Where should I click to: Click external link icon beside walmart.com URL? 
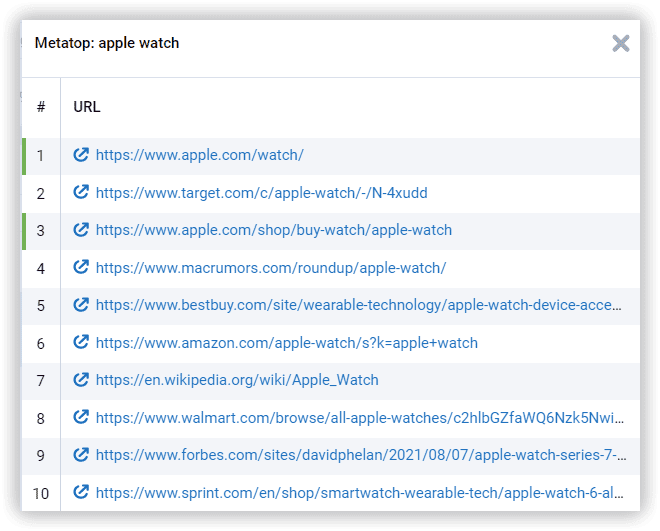pos(81,417)
